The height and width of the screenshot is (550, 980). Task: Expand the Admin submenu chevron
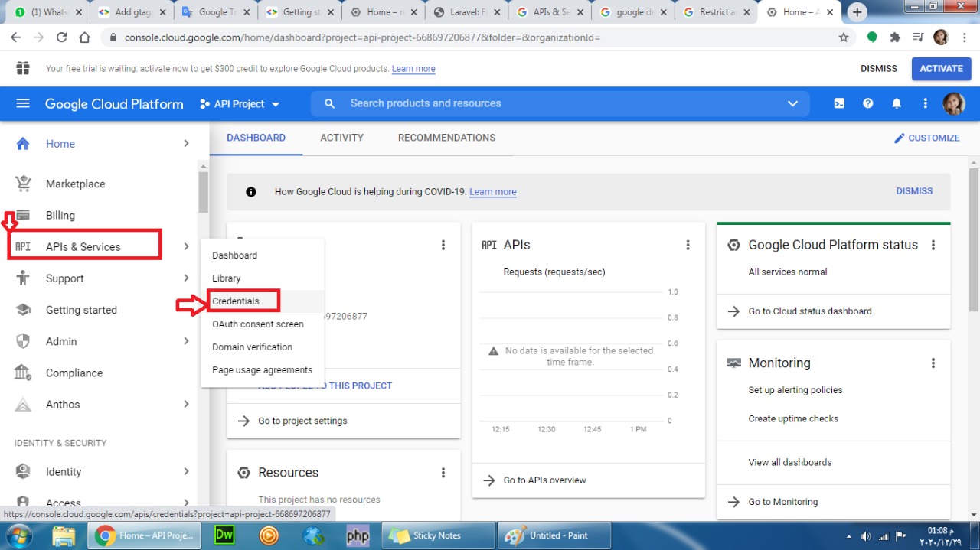(x=186, y=341)
